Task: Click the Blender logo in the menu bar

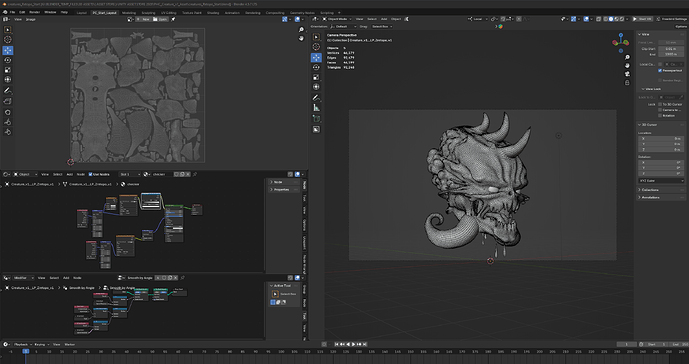Action: (x=4, y=12)
